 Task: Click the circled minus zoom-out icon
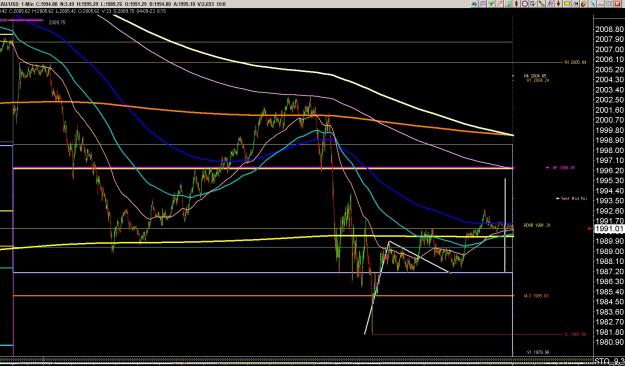525,4
